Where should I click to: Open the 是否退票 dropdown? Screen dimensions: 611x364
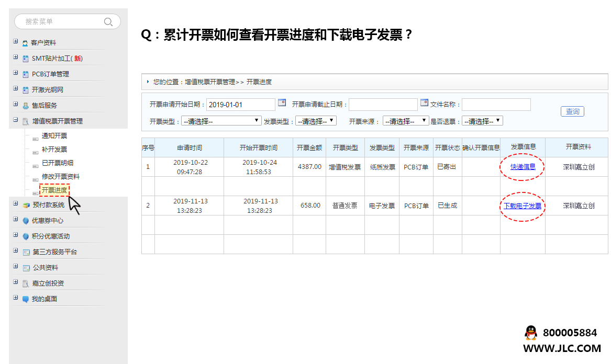point(482,121)
